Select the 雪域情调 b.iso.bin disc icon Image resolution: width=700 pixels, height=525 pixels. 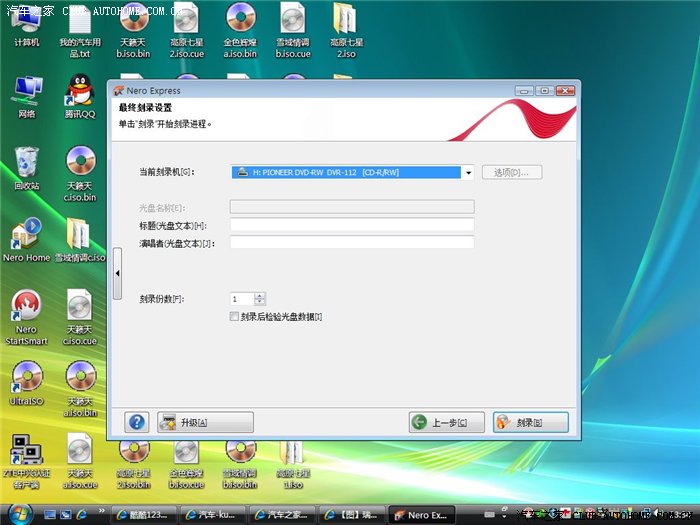[240, 464]
